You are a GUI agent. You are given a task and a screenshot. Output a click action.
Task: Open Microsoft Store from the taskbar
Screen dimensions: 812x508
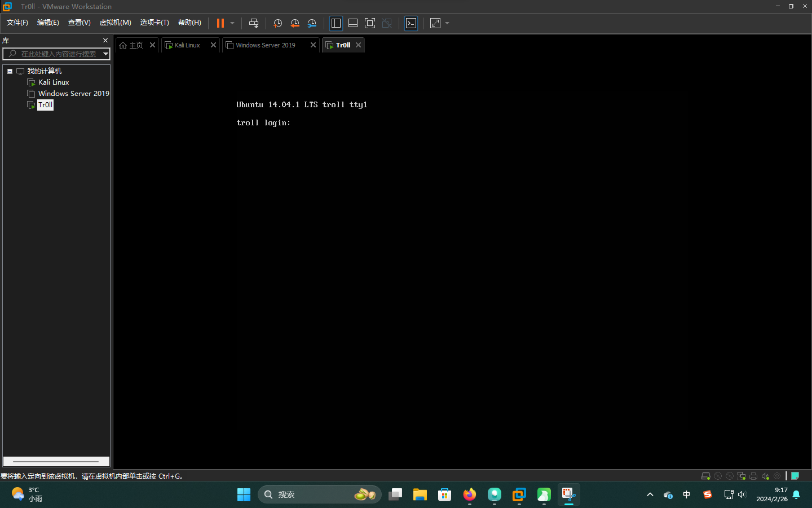tap(445, 494)
